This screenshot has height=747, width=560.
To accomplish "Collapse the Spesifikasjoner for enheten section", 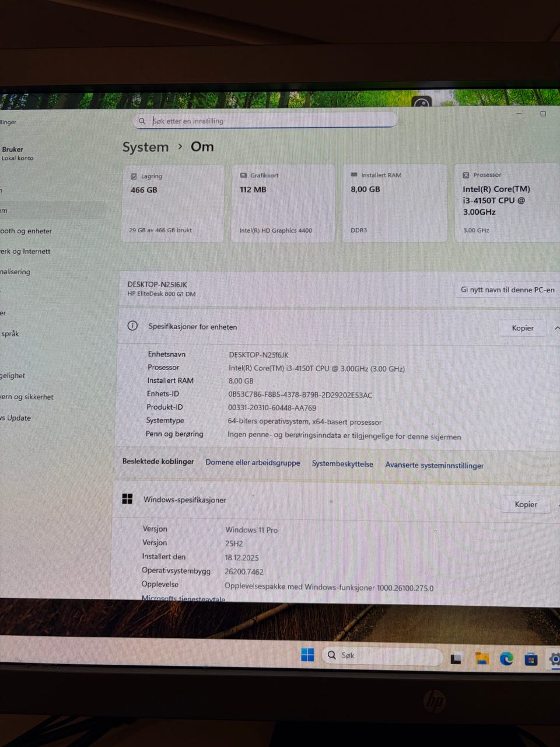I will click(x=556, y=329).
